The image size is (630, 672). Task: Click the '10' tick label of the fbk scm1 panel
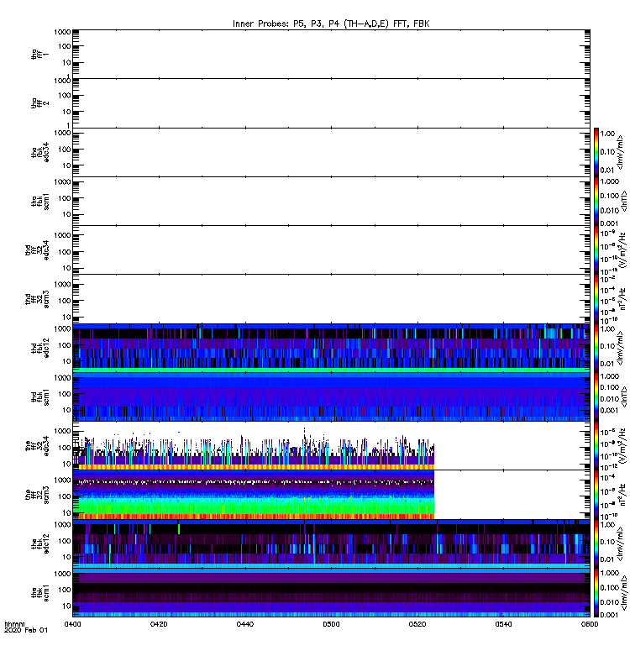66,606
